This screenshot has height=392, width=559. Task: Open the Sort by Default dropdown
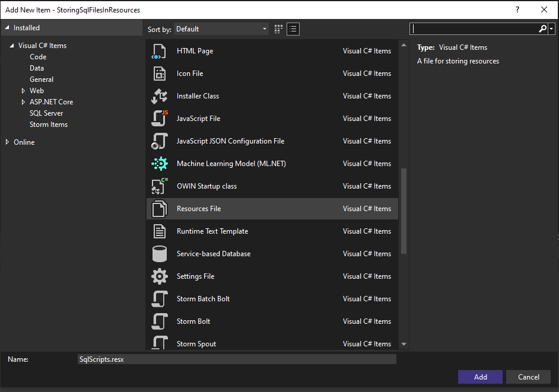221,29
